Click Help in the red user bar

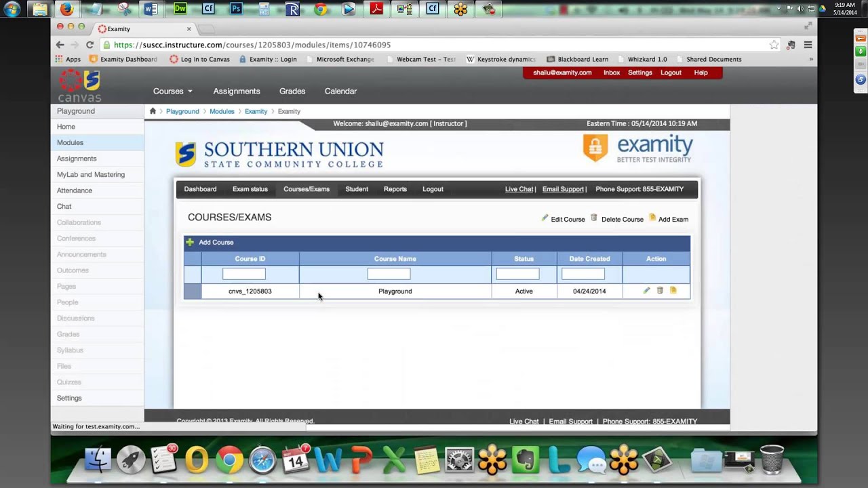(701, 73)
